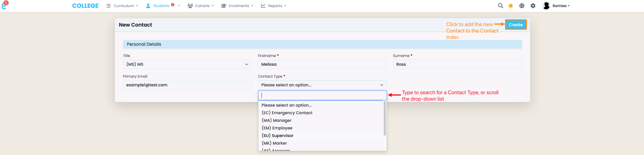The image size is (644, 155).
Task: Click the red alert badge on Students
Action: coord(173,5)
